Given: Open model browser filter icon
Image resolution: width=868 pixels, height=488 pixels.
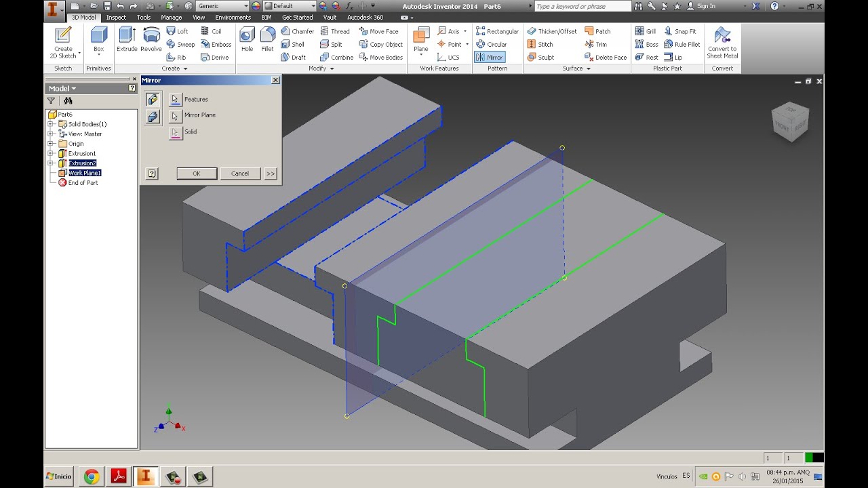Looking at the screenshot, I should click(x=51, y=100).
